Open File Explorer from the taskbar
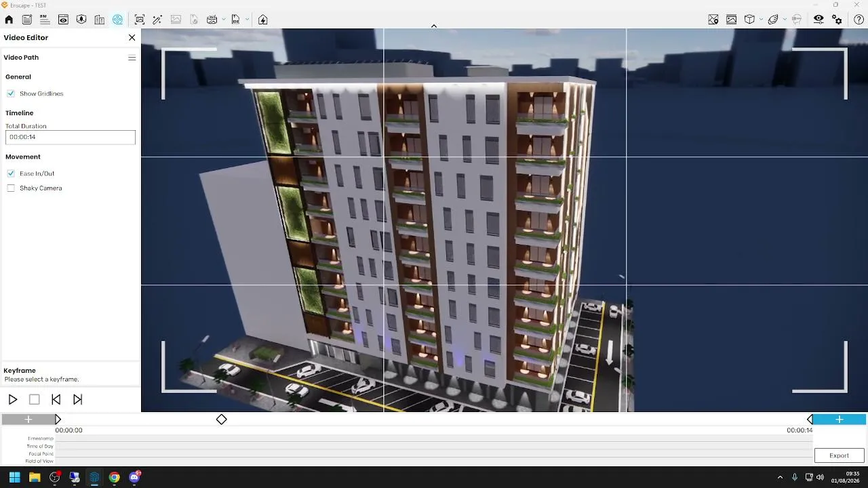Image resolution: width=868 pixels, height=488 pixels. point(35,477)
